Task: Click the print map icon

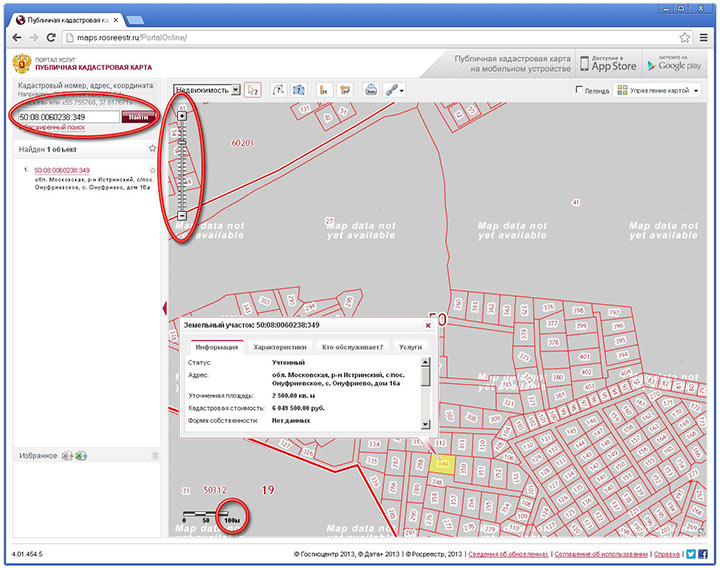Action: pos(370,90)
